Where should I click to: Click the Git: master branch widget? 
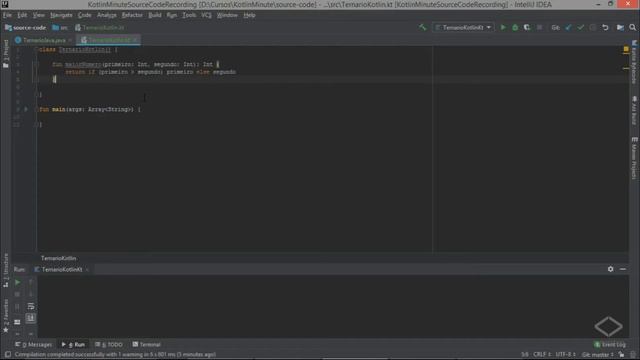pos(598,355)
